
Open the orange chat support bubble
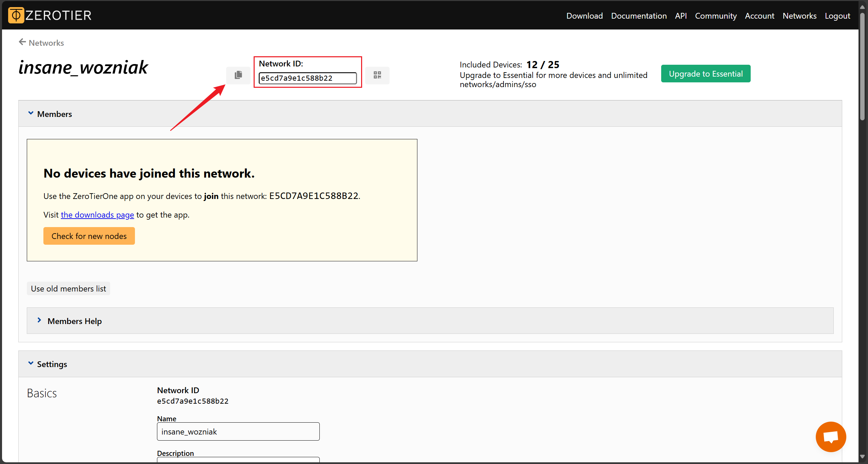[x=830, y=437]
